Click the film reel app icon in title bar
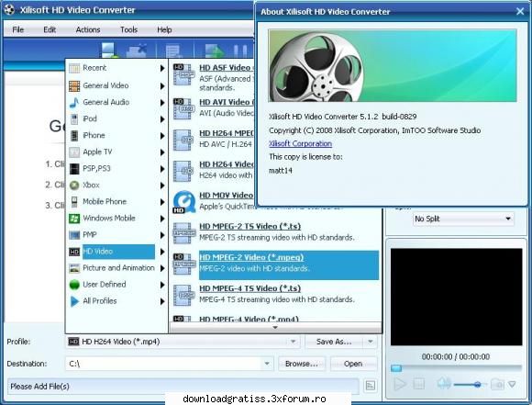Image resolution: width=532 pixels, height=405 pixels. pyautogui.click(x=9, y=9)
